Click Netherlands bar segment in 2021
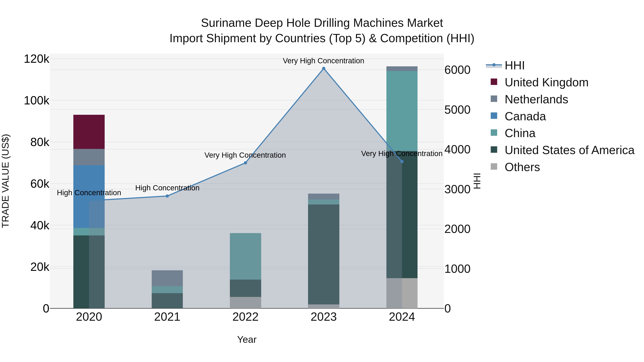 tap(167, 278)
